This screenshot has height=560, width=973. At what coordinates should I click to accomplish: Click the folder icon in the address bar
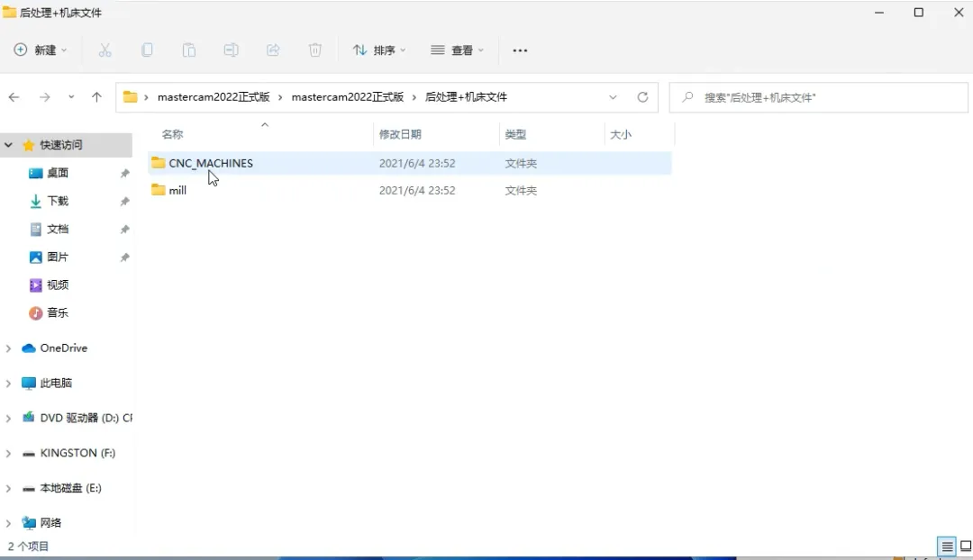(x=131, y=97)
